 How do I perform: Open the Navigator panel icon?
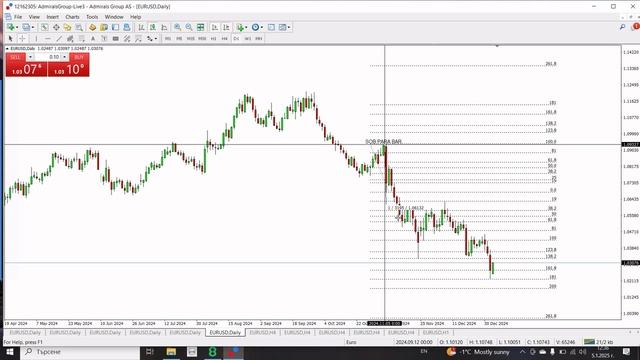tap(67, 27)
